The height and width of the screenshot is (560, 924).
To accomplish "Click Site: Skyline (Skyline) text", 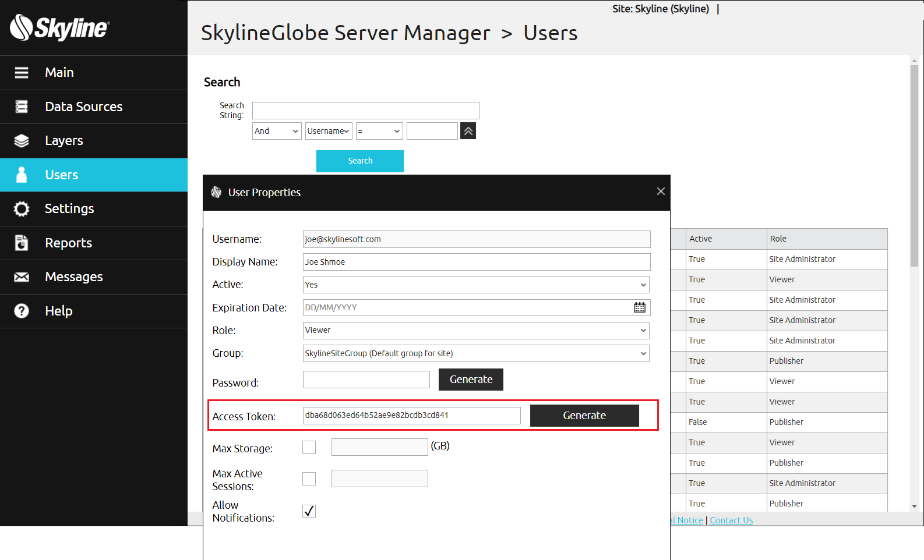I will (x=661, y=9).
